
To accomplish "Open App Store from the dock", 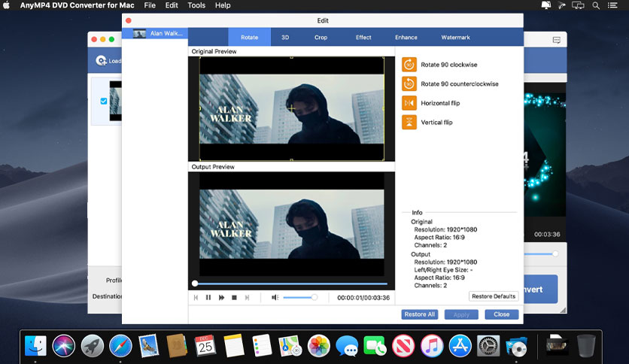I will pyautogui.click(x=460, y=345).
